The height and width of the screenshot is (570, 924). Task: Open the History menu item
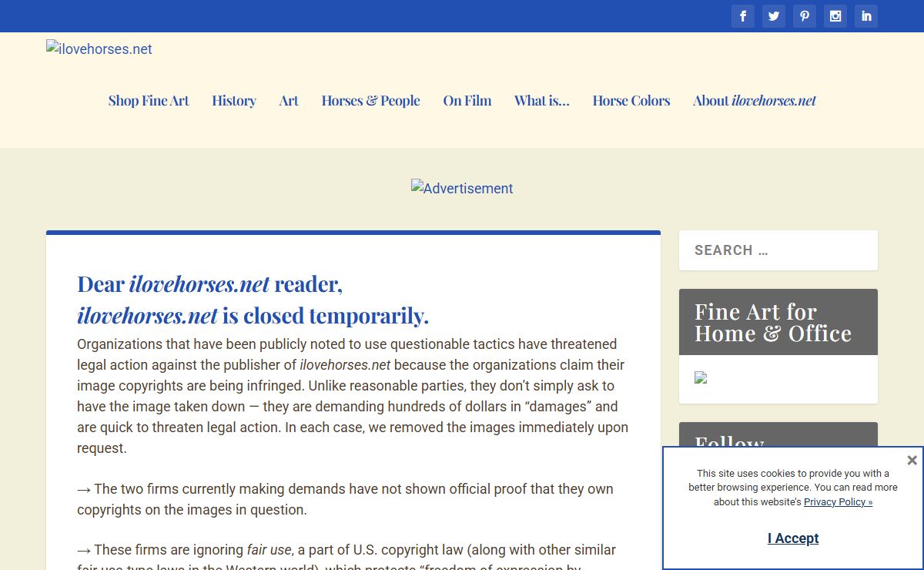[234, 100]
